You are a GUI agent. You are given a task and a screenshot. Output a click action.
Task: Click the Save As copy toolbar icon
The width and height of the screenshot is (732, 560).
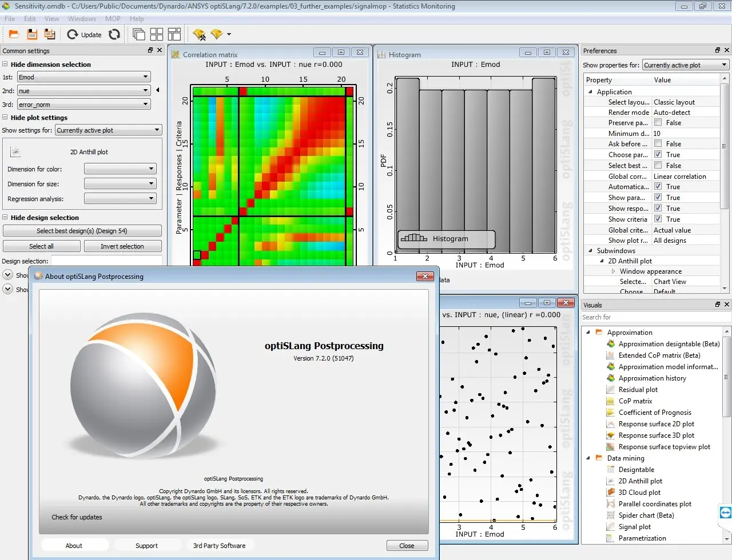tap(50, 34)
